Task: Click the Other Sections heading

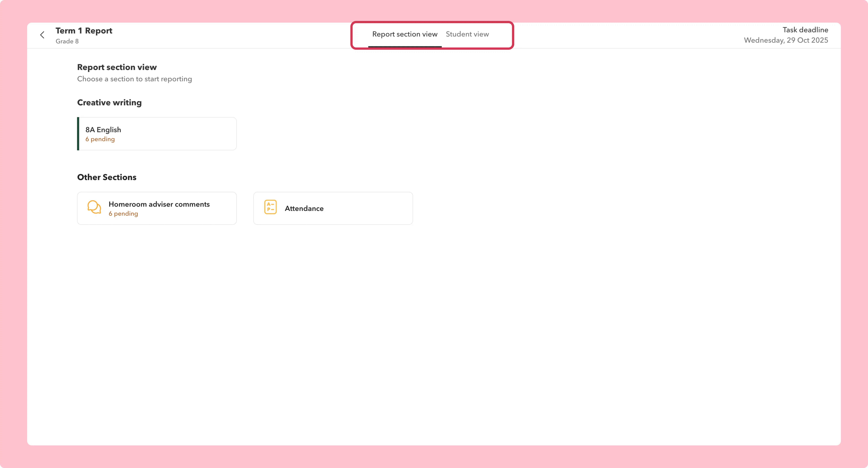Action: (107, 177)
